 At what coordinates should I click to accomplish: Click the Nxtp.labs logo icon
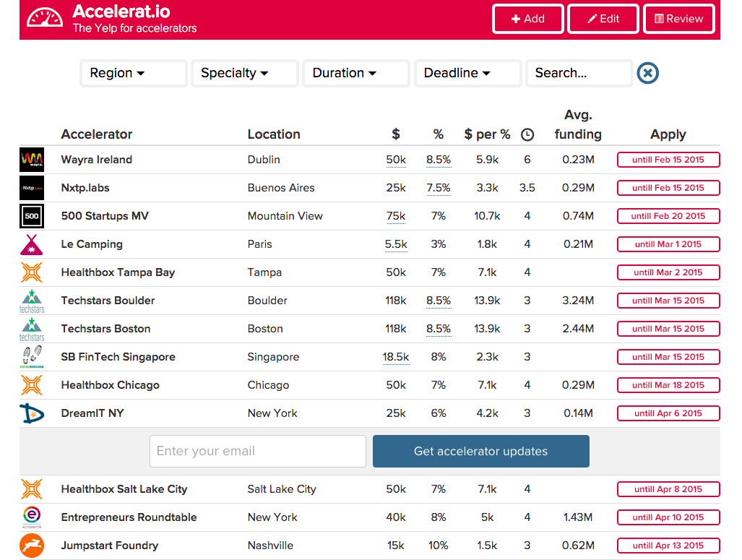tap(32, 188)
